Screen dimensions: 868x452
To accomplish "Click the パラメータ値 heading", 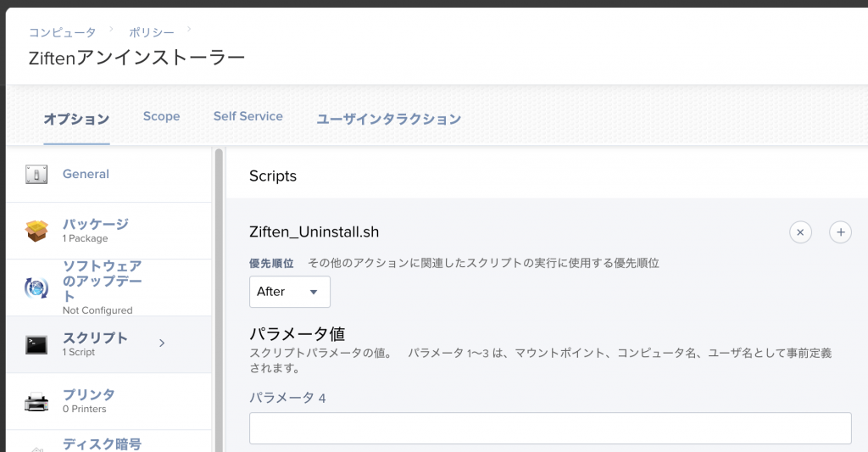I will (x=298, y=334).
